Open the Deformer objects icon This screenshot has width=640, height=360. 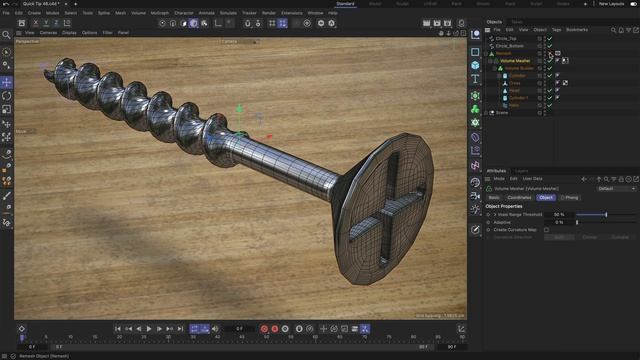click(x=475, y=137)
